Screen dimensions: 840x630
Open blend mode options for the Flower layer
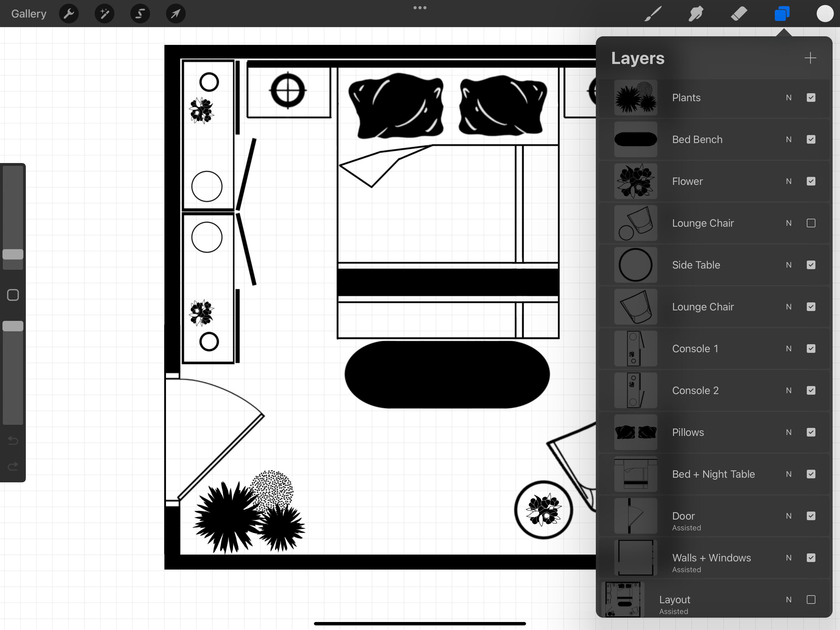click(789, 181)
